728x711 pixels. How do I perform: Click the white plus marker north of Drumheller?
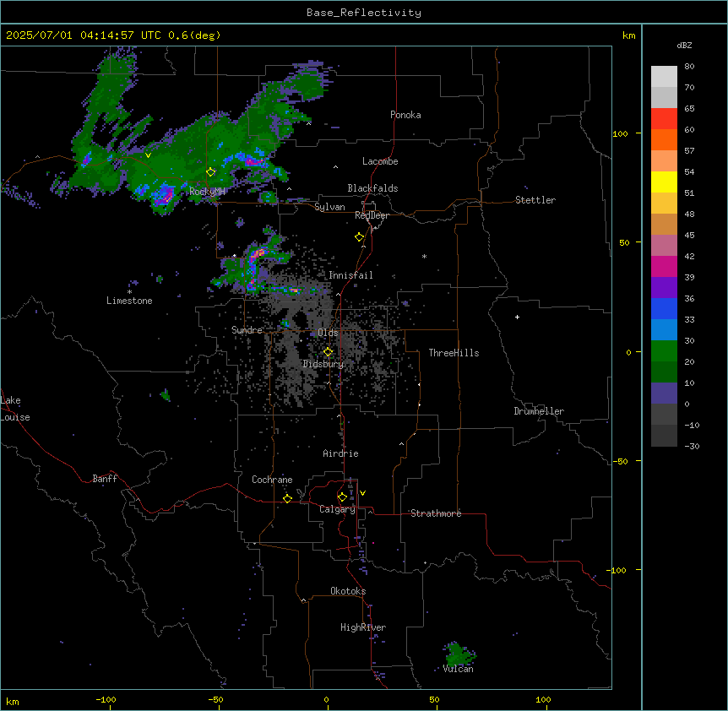click(517, 317)
